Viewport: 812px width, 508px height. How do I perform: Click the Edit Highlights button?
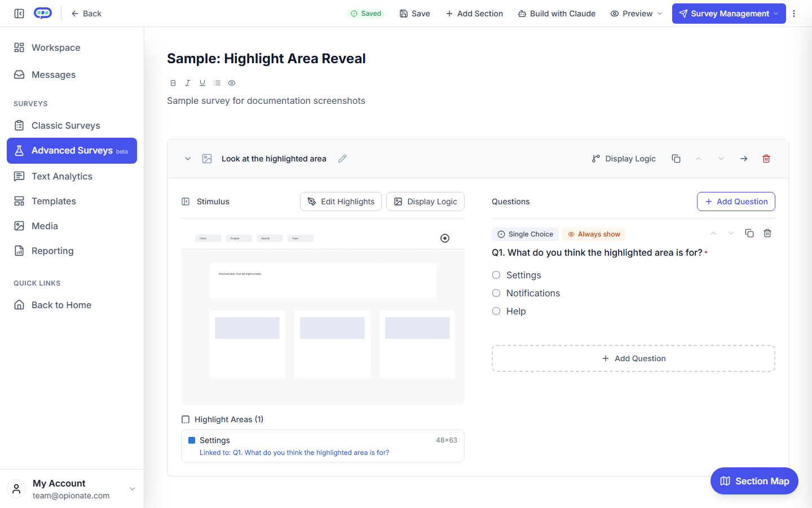tap(341, 202)
